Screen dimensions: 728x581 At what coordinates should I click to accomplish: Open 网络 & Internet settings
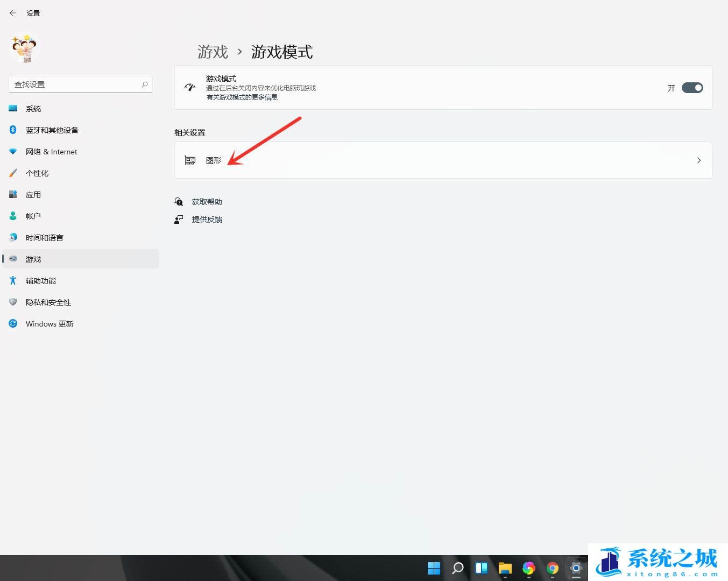pos(51,151)
